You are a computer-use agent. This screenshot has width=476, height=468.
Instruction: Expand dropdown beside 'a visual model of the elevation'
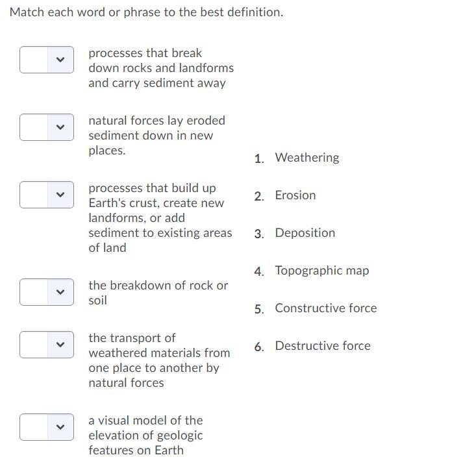coord(46,427)
